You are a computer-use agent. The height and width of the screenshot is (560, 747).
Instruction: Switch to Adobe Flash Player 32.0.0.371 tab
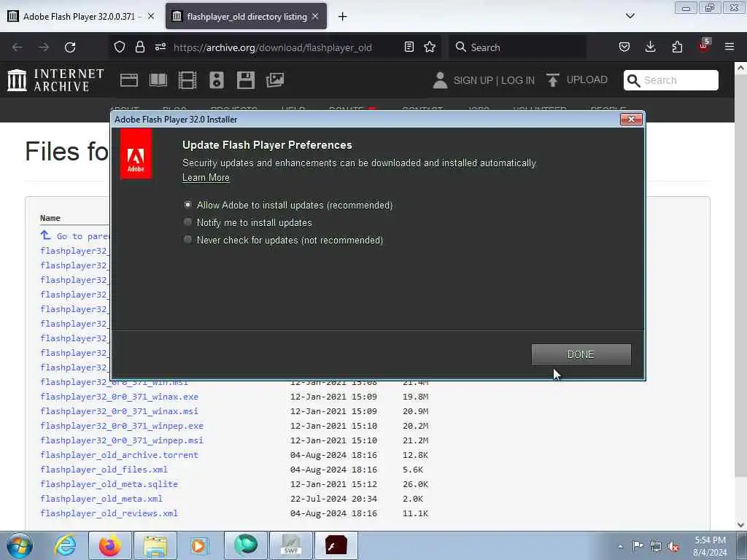(79, 16)
